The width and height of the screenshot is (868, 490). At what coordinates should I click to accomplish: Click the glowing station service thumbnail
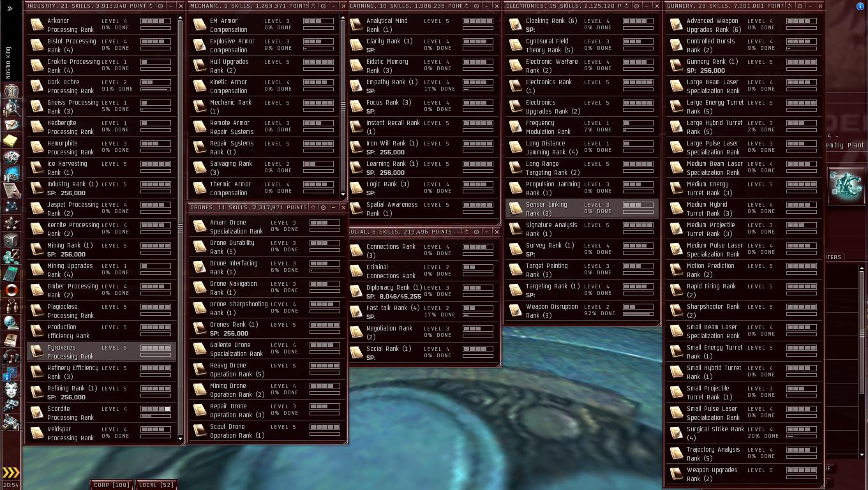846,185
